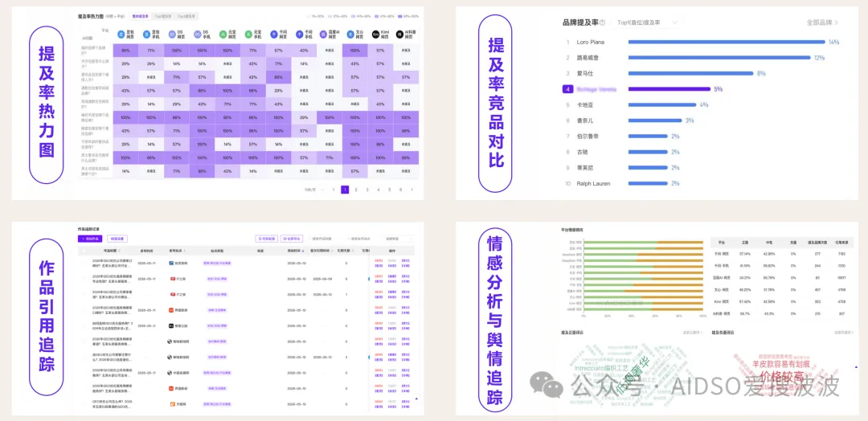Toggle the select-all checkbox in tracking table header
The height and width of the screenshot is (421, 868).
coord(84,251)
